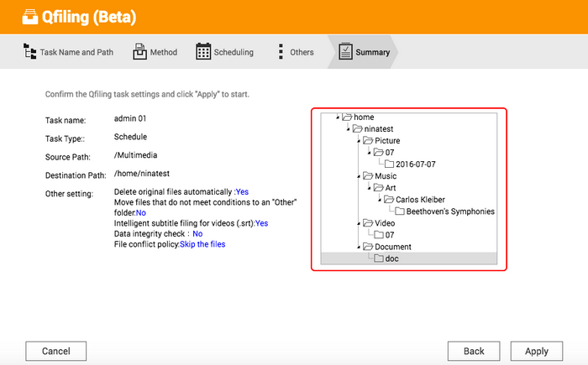Cancel the Qfiling task wizard
This screenshot has height=365, width=588.
tap(56, 351)
